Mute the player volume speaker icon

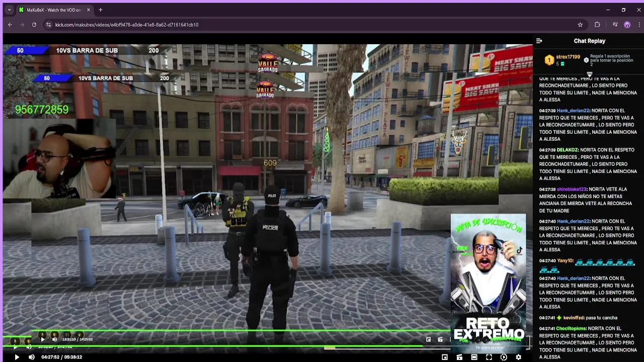pyautogui.click(x=32, y=357)
